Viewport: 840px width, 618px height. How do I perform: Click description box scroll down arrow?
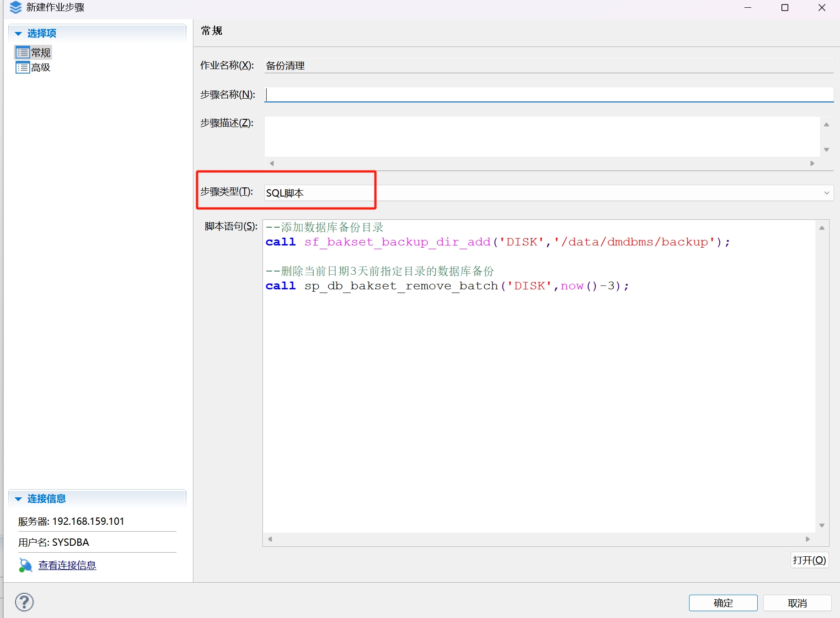(x=826, y=149)
